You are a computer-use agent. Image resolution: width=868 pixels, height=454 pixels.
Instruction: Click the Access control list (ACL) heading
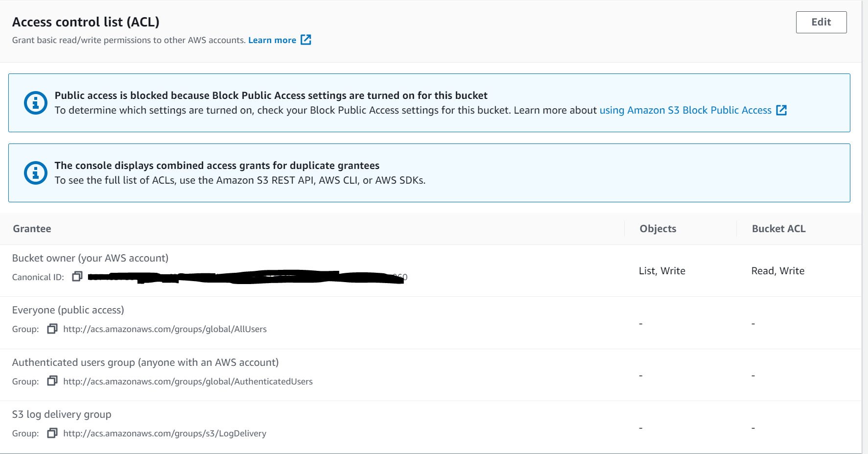pos(86,22)
